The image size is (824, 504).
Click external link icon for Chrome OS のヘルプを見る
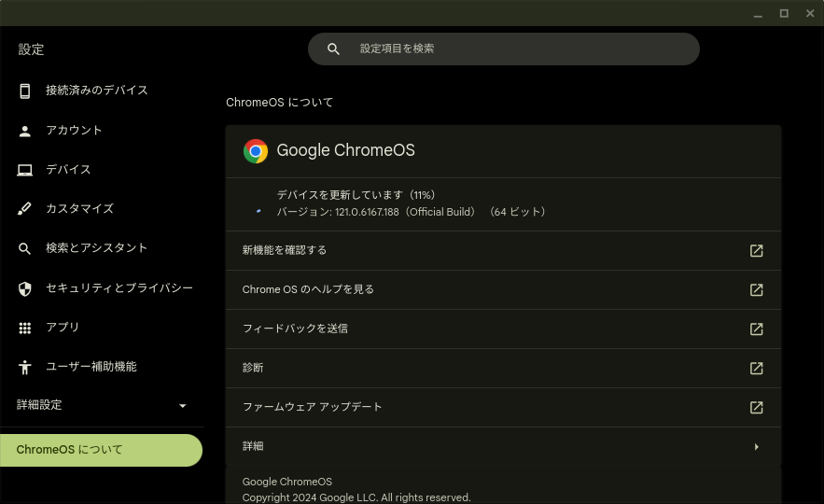tap(756, 290)
